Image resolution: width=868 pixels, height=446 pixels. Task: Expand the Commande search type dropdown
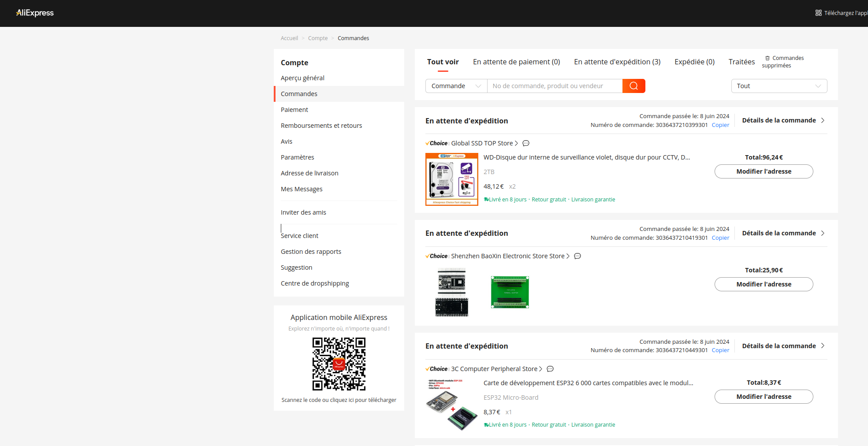pyautogui.click(x=456, y=86)
